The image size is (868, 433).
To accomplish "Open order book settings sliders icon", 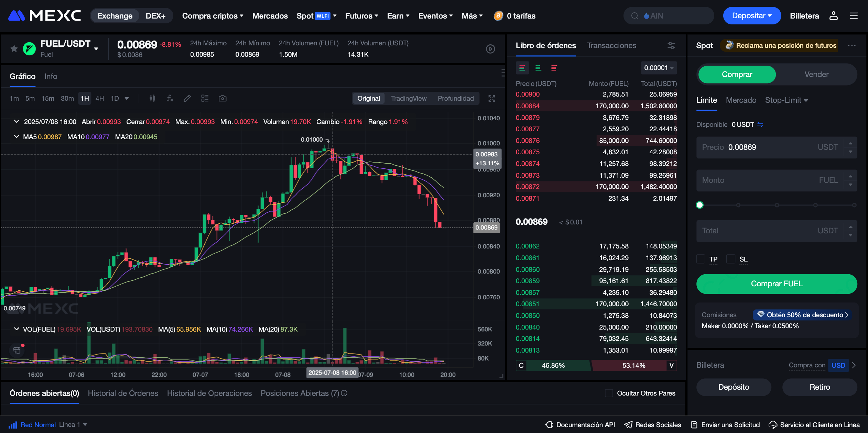I will [x=671, y=45].
